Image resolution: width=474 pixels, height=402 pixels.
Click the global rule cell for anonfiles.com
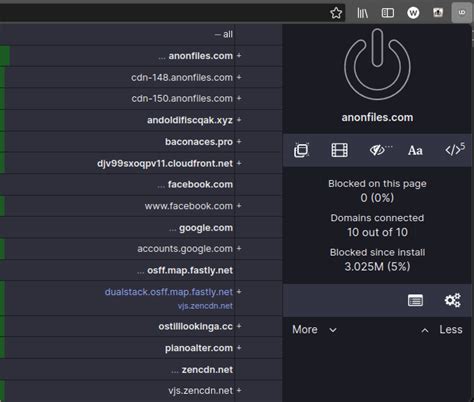(x=259, y=56)
